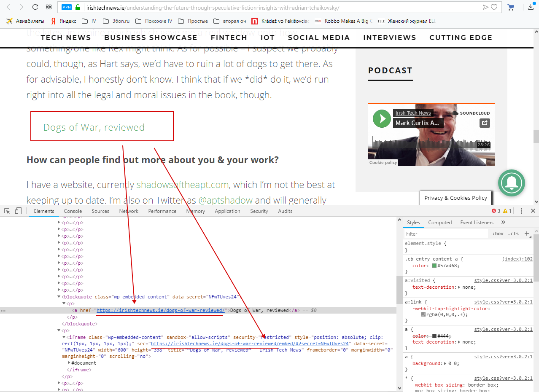Switch to the Audits tab
The height and width of the screenshot is (392, 539).
285,211
